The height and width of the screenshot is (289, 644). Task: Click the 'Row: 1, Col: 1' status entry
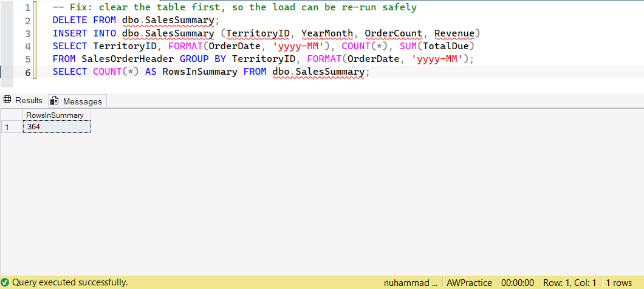pos(570,283)
